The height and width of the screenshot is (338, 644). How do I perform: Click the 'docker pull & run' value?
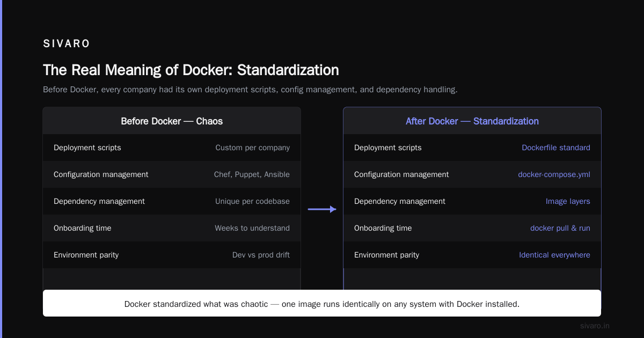tap(560, 228)
